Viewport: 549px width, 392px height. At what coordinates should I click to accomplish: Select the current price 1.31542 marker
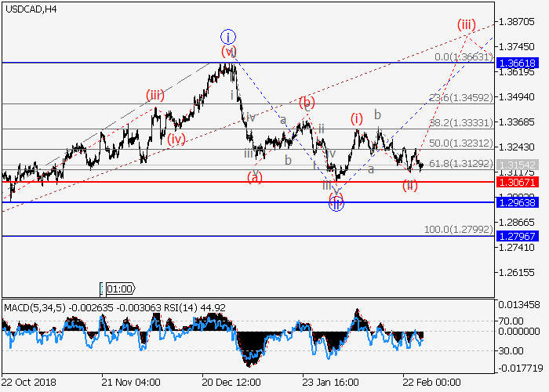[x=516, y=165]
